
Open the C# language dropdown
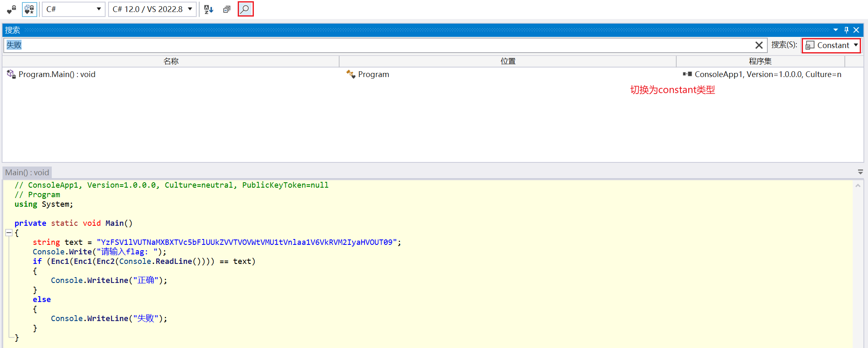(74, 9)
